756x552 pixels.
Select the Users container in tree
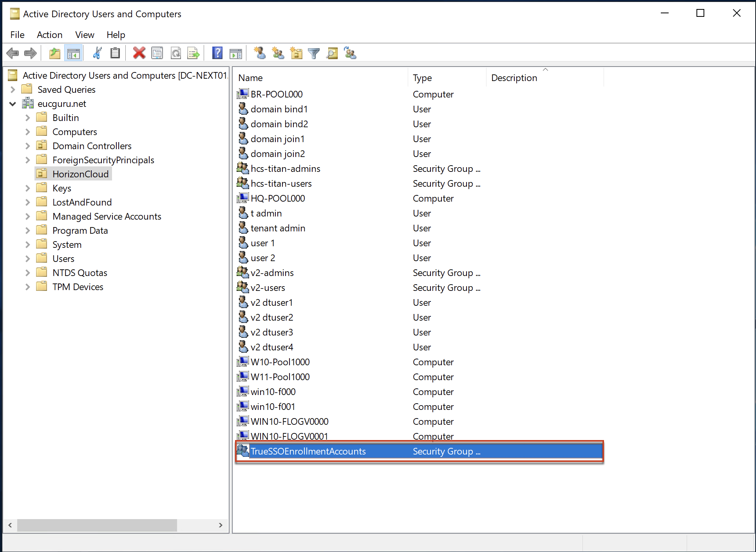click(63, 258)
